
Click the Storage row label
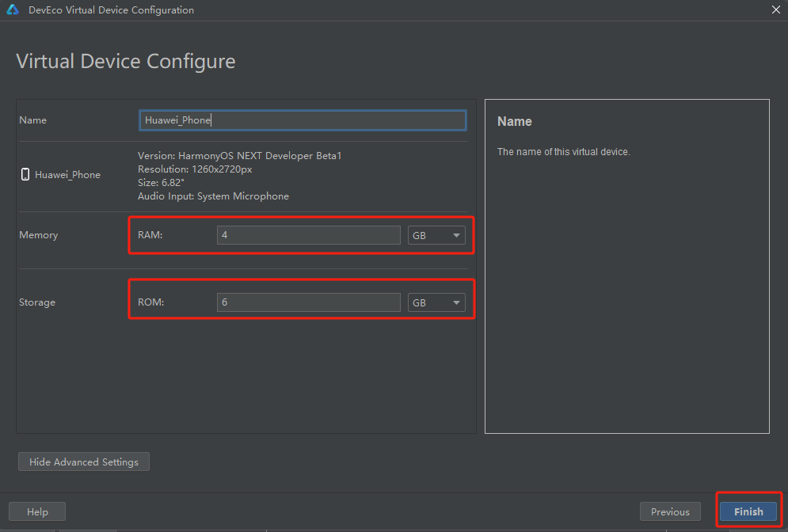(37, 302)
